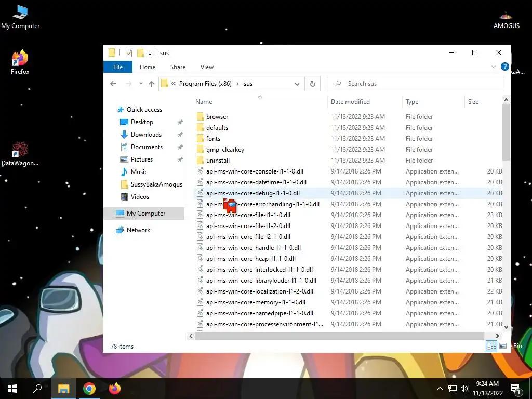532x399 pixels.
Task: Switch to the View ribbon tab
Action: (x=207, y=67)
